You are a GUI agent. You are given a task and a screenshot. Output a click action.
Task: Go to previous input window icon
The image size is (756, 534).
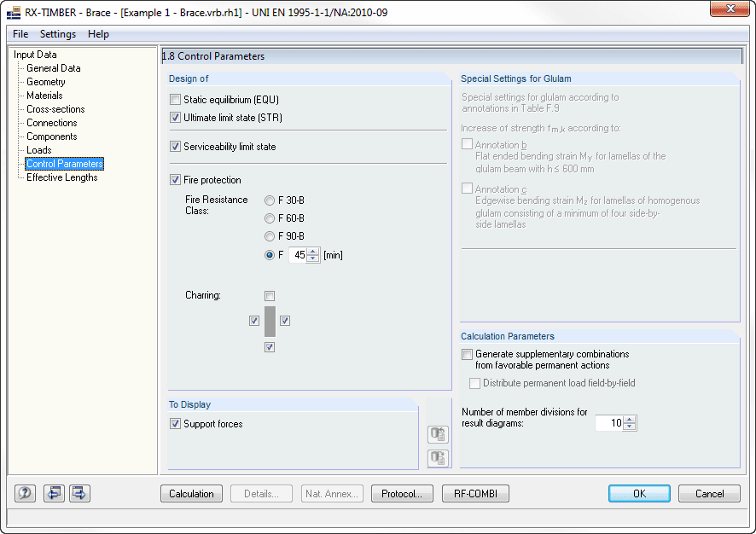53,493
